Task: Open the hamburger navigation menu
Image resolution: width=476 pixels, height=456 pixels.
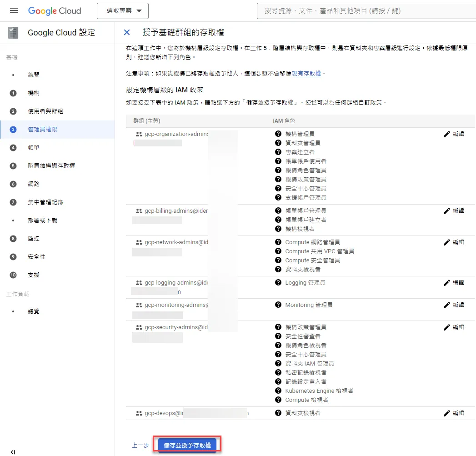Action: pos(14,10)
